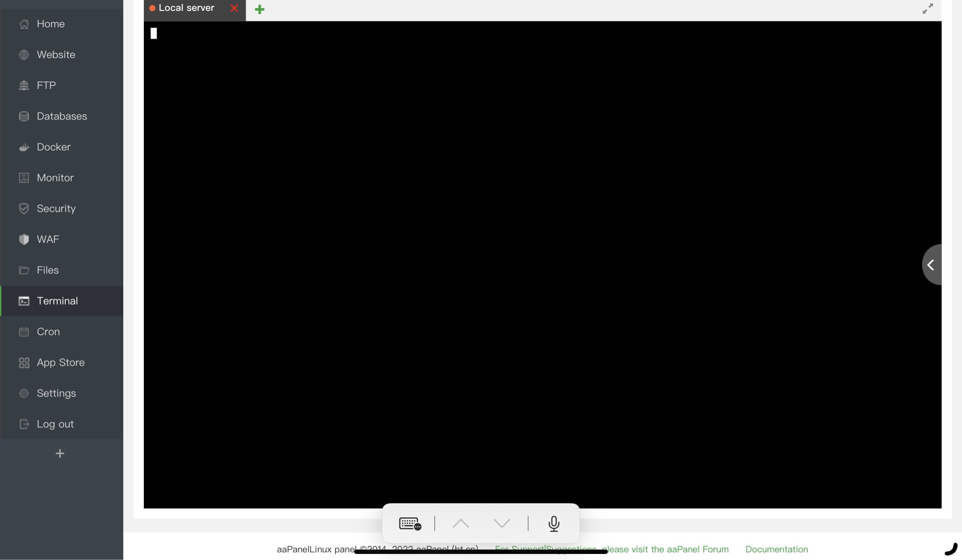Screen dimensions: 962x560
Task: Enter fullscreen with the expand arrows icon
Action: (928, 9)
